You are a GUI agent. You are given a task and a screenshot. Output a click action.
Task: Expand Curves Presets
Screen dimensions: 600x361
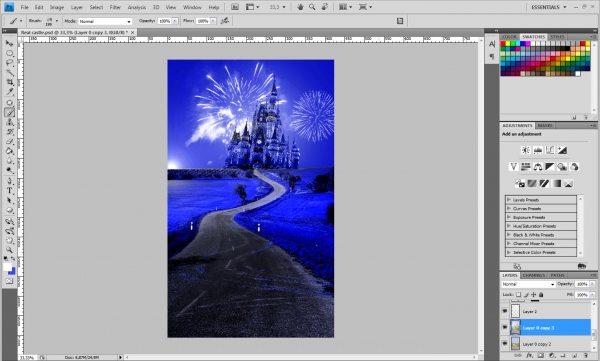[x=509, y=208]
